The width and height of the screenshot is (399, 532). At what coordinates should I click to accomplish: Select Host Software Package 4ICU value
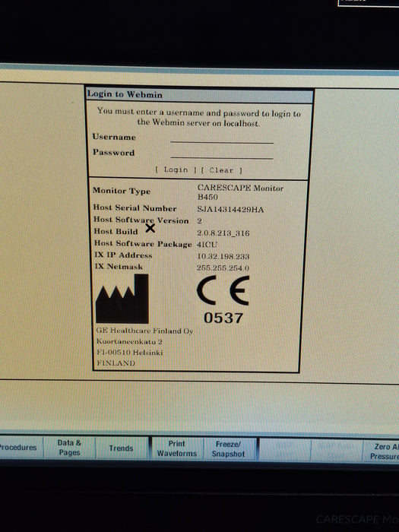(x=207, y=244)
